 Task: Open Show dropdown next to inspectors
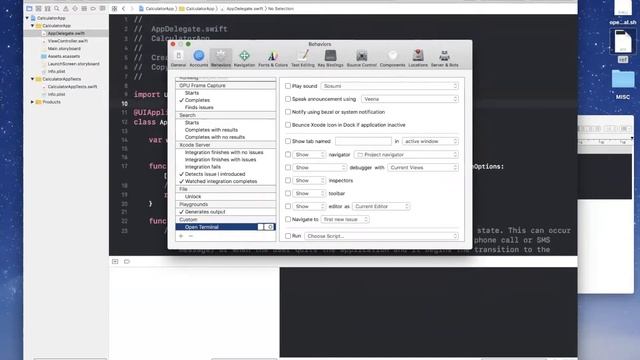(x=309, y=180)
